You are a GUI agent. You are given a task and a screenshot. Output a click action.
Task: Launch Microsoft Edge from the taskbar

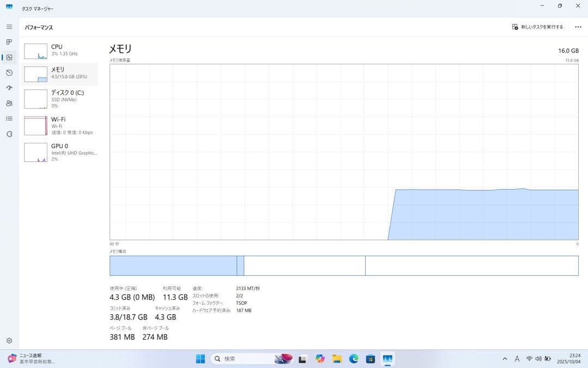353,359
